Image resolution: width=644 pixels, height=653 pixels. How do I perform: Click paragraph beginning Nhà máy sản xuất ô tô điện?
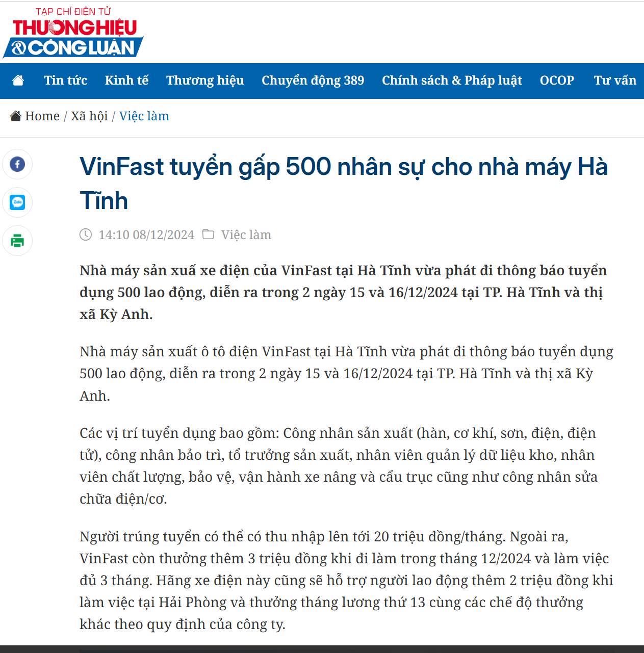click(346, 373)
